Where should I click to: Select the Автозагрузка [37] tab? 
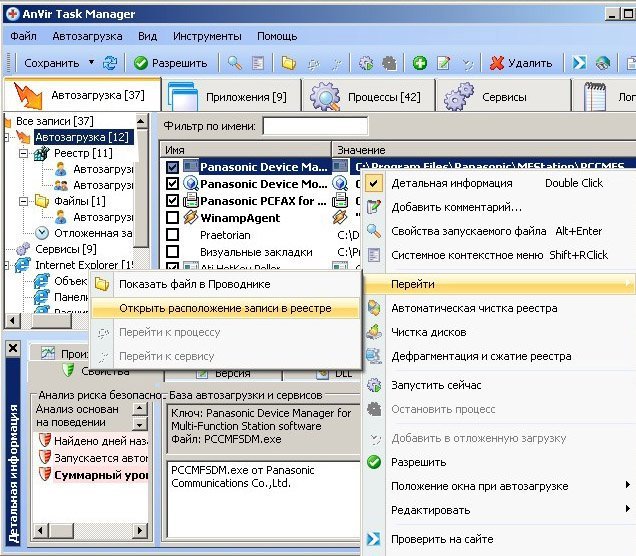[82, 95]
